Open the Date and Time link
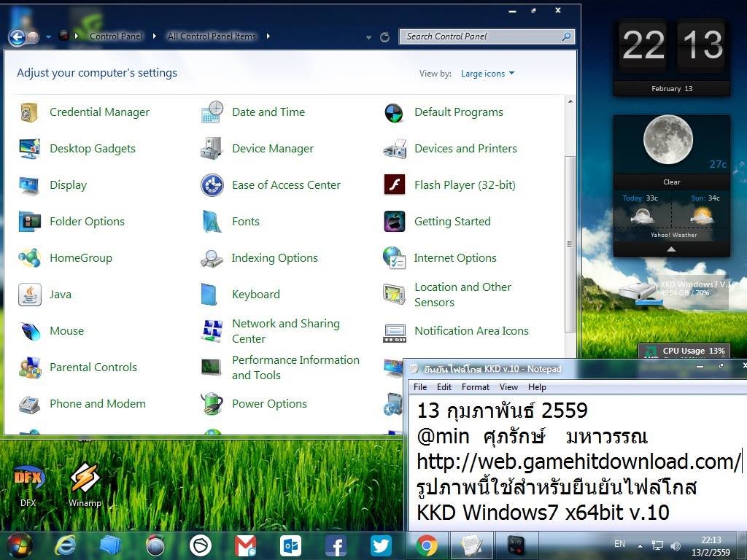The width and height of the screenshot is (747, 560). click(x=268, y=112)
